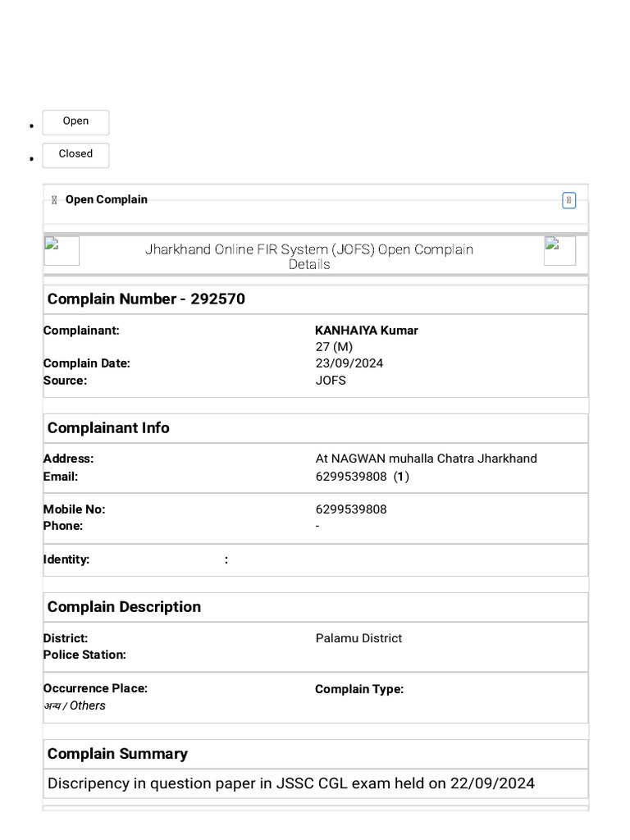Image resolution: width=630 pixels, height=840 pixels.
Task: Select mobile number under Mobile No
Action: tap(351, 509)
